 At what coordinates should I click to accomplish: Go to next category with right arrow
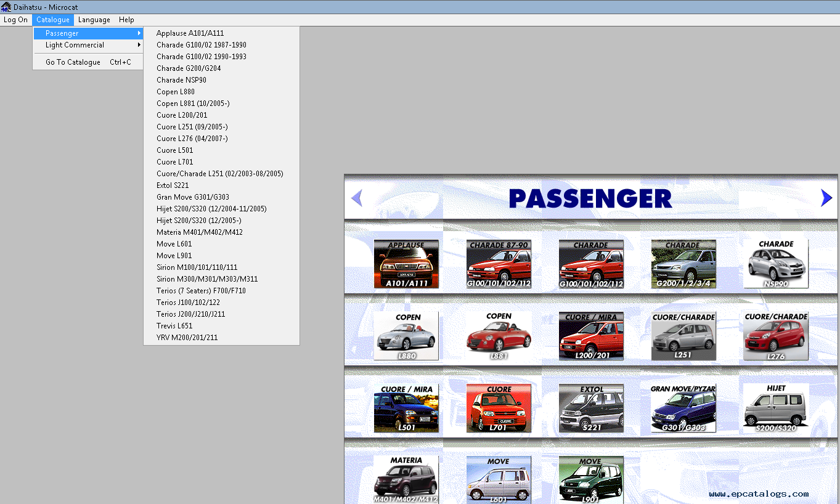(x=826, y=198)
